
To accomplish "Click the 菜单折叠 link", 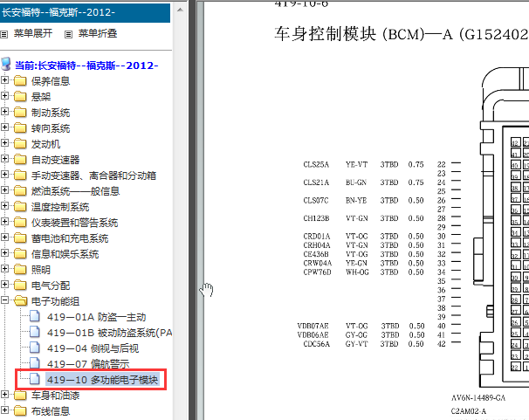I will point(98,33).
